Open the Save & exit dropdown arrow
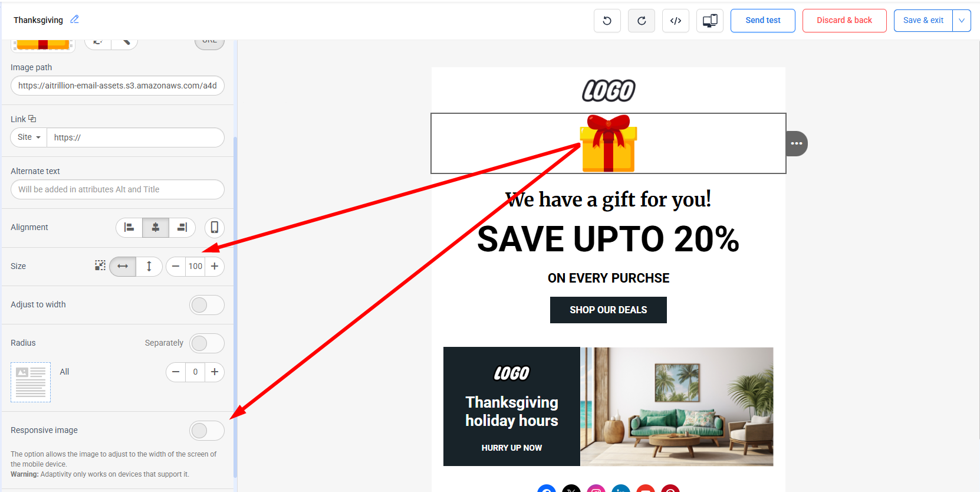This screenshot has width=980, height=492. point(962,21)
